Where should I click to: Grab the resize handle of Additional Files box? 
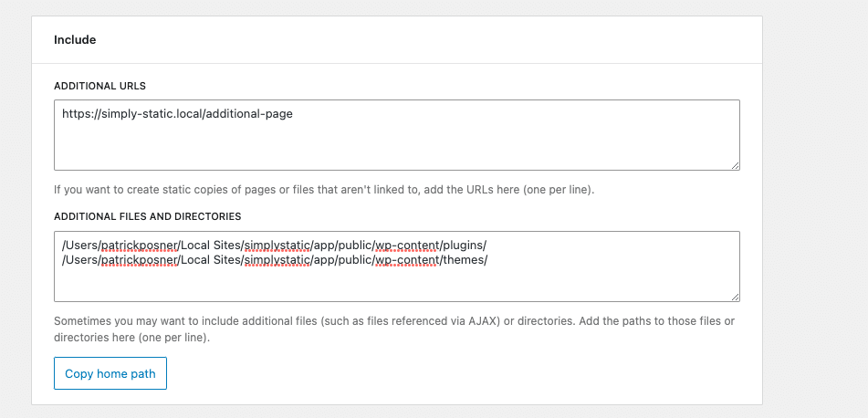735,297
